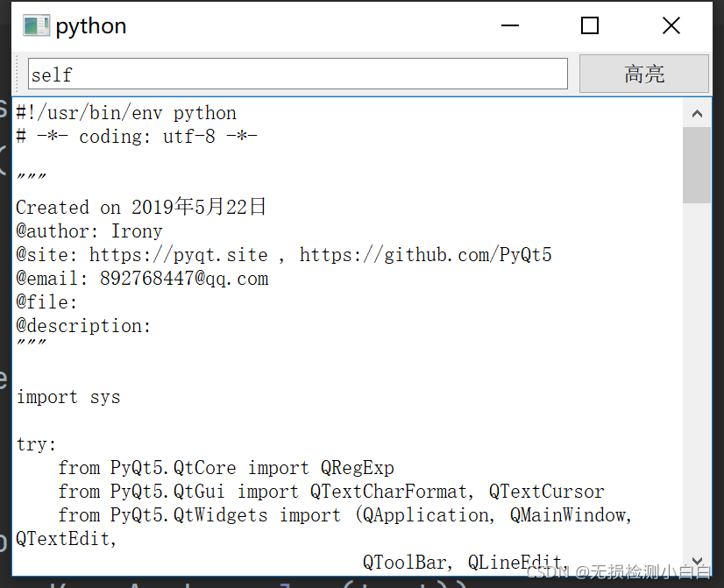This screenshot has height=588, width=724.
Task: Click the "Created on 2019年5月22日" line
Action: pyautogui.click(x=141, y=207)
